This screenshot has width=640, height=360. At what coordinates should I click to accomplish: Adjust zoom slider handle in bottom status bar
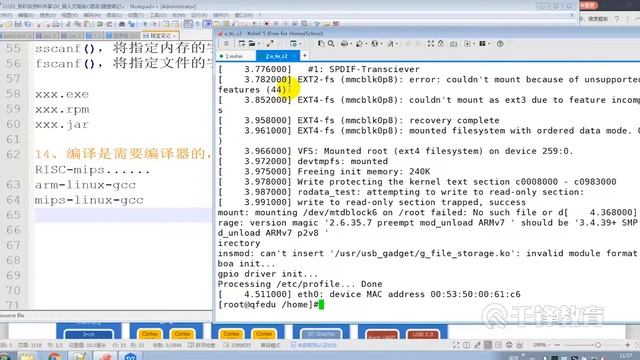pos(598,345)
